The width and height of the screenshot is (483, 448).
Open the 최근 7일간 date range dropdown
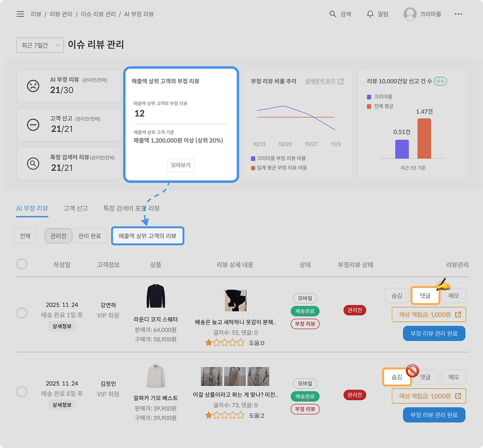(x=40, y=45)
